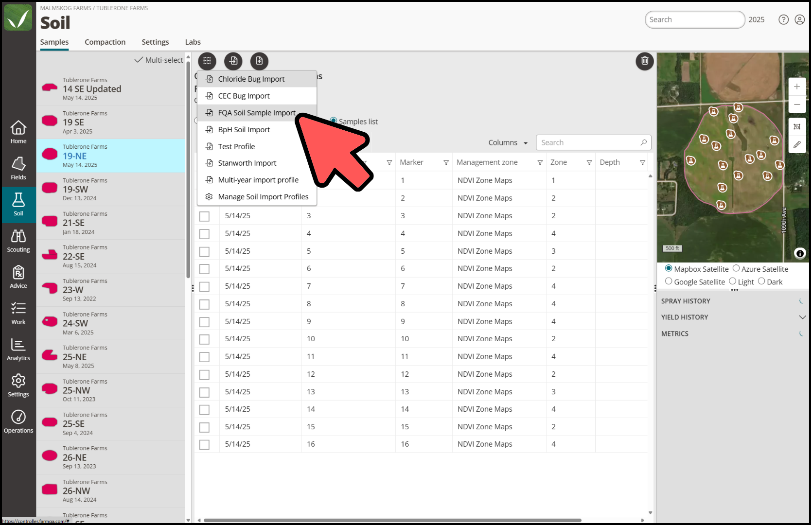
Task: Filter the Management zone column
Action: 540,162
